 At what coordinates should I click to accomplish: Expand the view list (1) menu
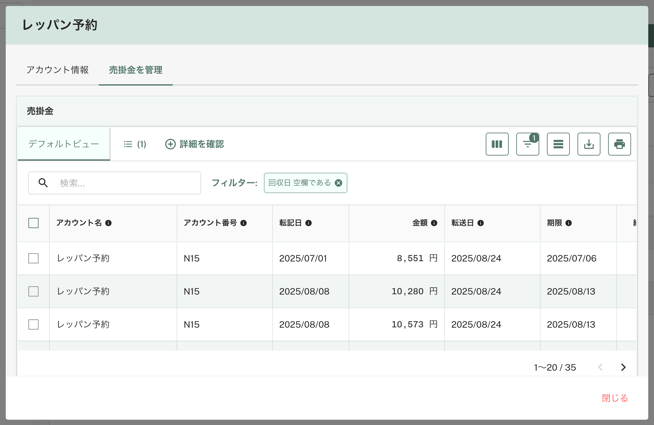point(135,144)
